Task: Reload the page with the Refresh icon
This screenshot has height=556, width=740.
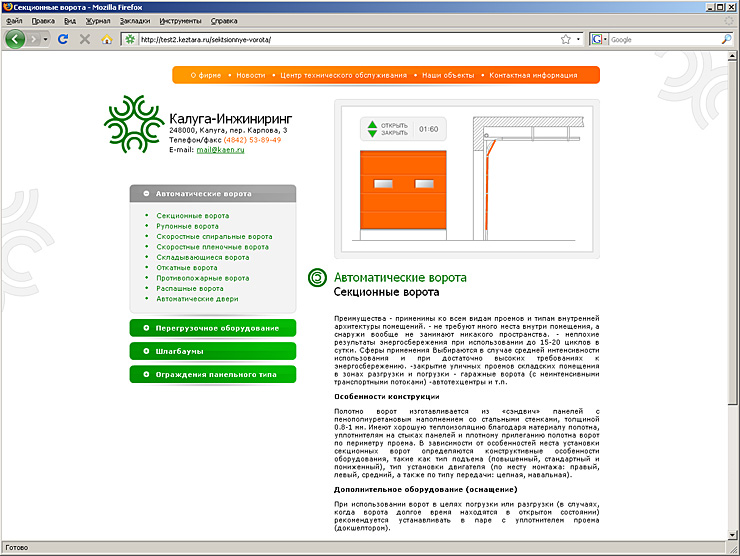Action: point(63,39)
